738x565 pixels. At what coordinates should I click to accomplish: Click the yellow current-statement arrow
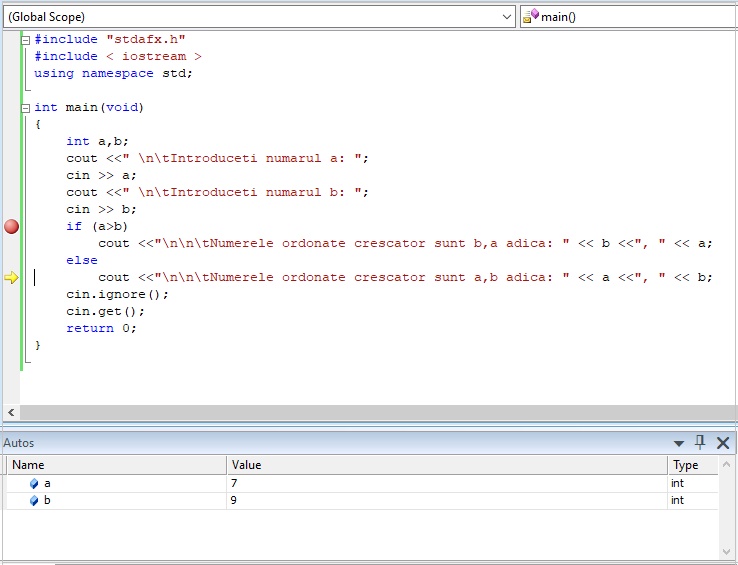coord(11,277)
